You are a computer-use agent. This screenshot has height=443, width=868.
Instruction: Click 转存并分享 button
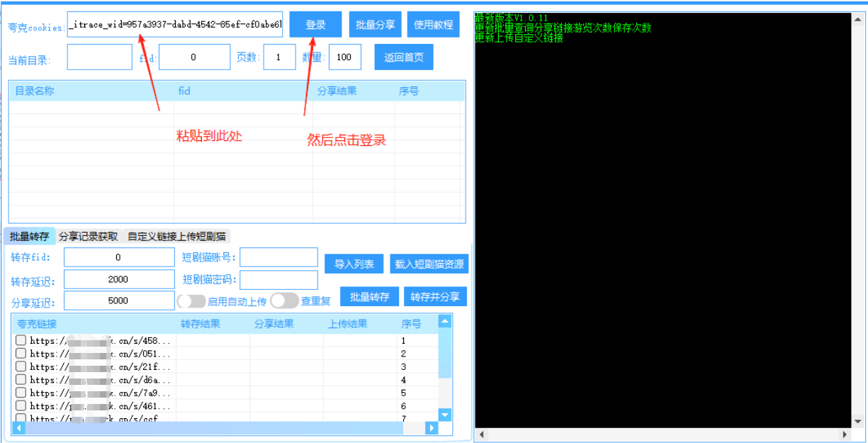click(x=435, y=296)
